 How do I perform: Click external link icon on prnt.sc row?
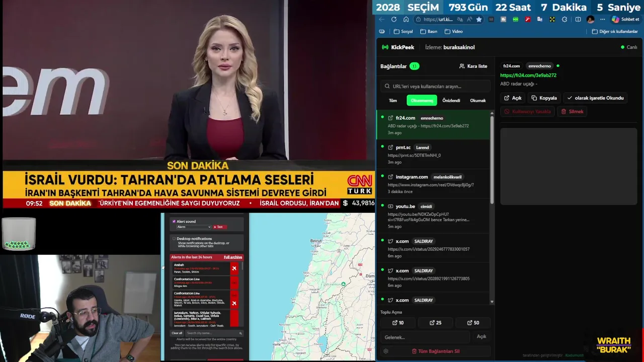point(390,147)
